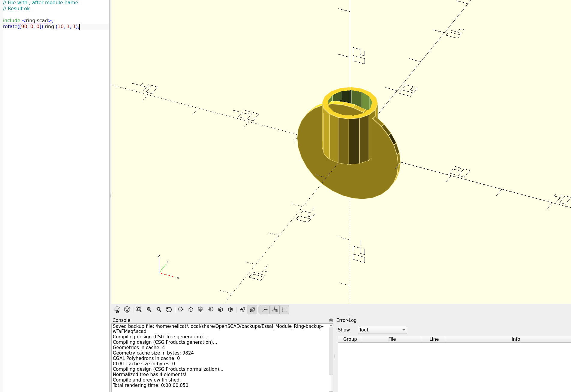Open the Show dropdown set to Tout

[x=382, y=330]
